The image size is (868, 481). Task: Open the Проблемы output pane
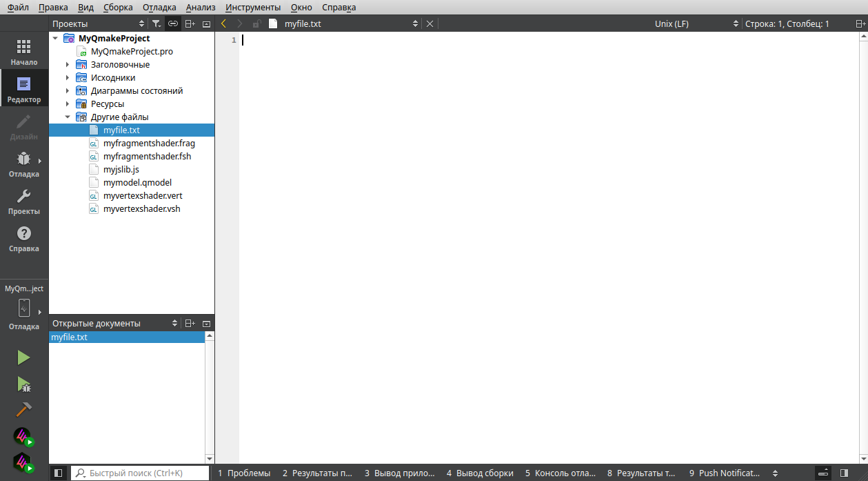(244, 473)
